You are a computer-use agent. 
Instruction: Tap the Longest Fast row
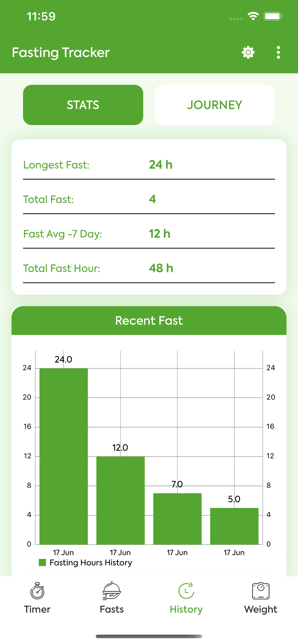click(149, 165)
